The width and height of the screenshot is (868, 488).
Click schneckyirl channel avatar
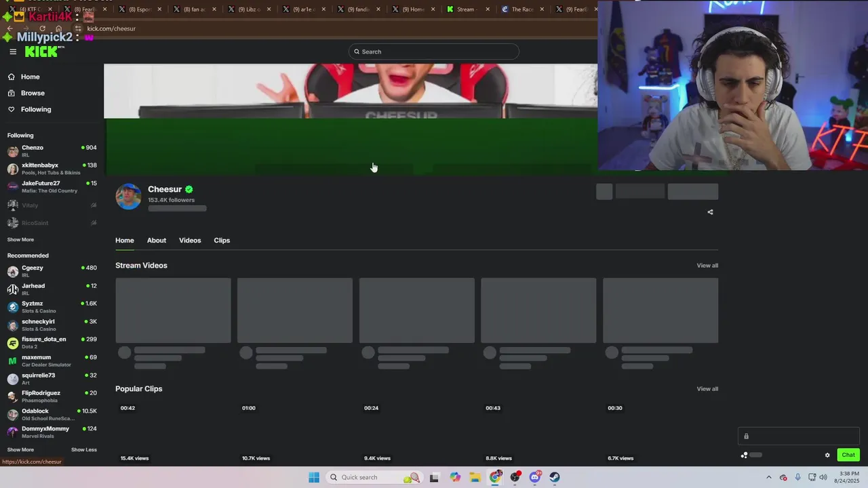(x=13, y=325)
